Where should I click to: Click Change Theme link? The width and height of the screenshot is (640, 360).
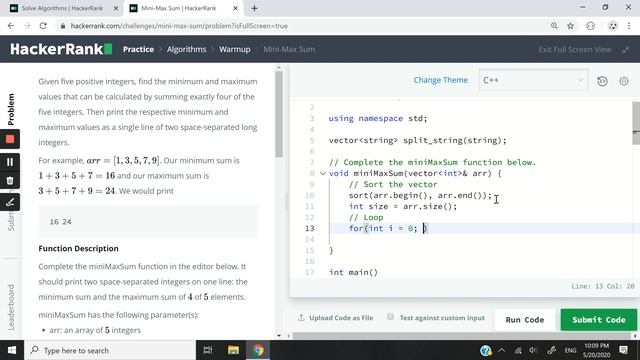point(440,80)
